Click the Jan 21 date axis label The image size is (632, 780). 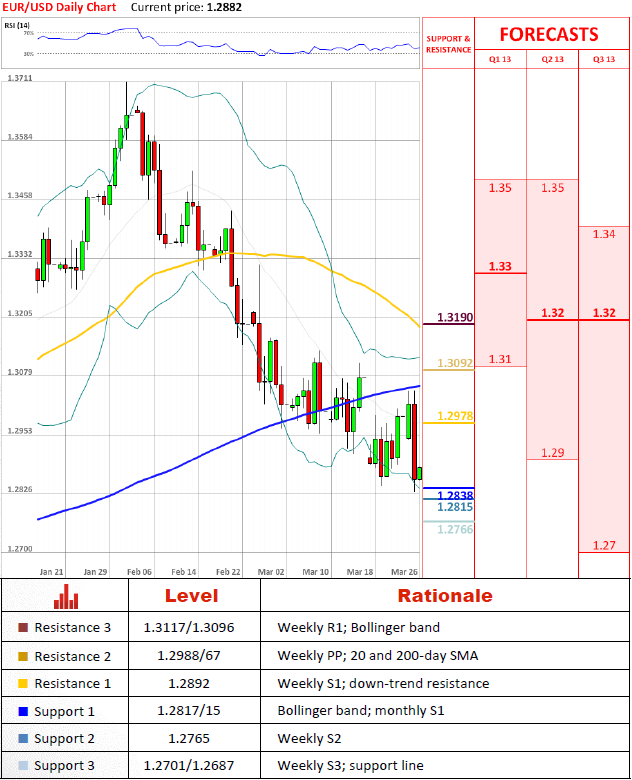pos(51,572)
